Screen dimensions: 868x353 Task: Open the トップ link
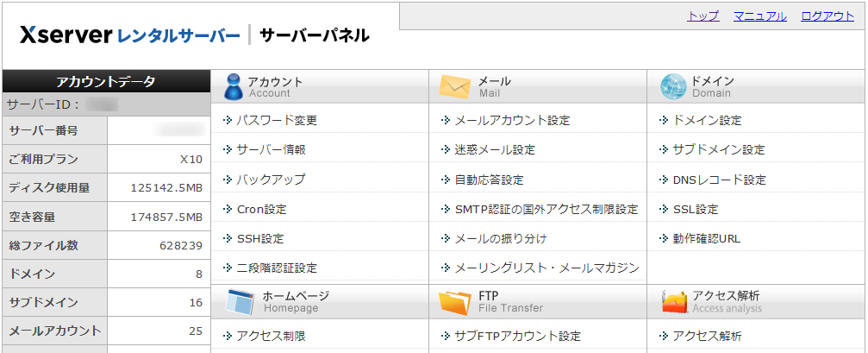click(x=703, y=16)
